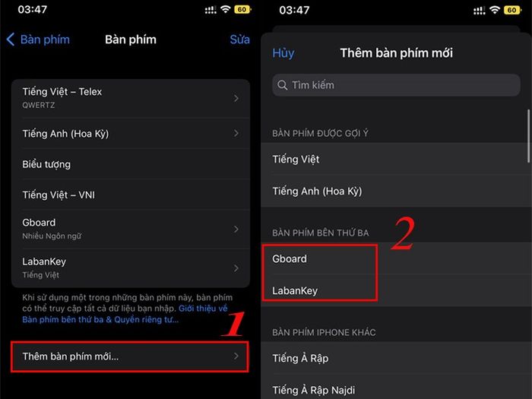Tap the magnifier icon in search field
Viewport: 532px width, 399px height.
282,85
